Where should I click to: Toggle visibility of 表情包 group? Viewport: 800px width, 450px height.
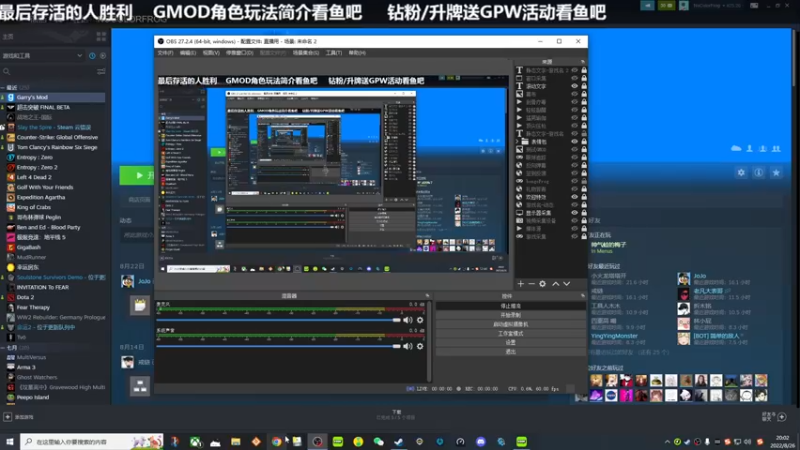[x=574, y=141]
